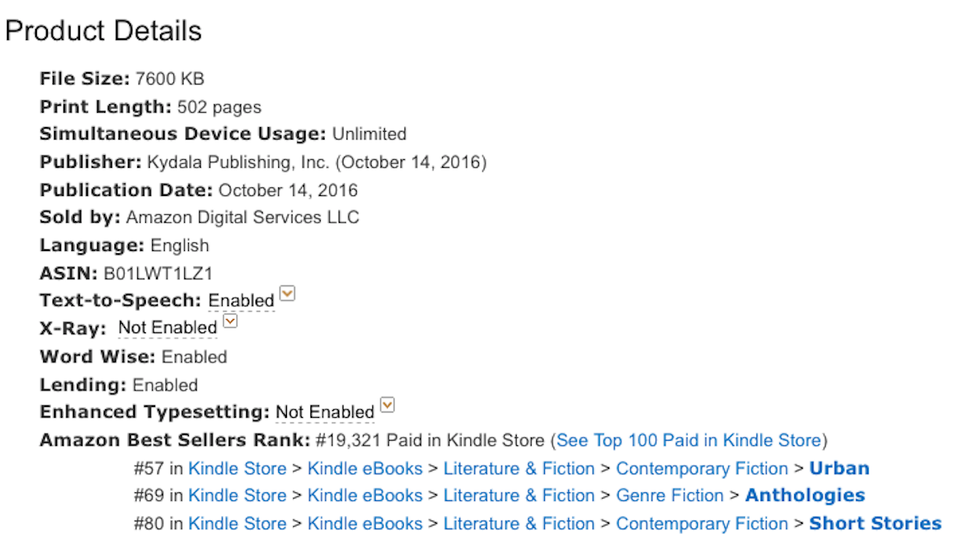Click the Text-to-Speech 'Enabled' dotted label
Viewport: 980px width, 552px height.
click(x=241, y=301)
